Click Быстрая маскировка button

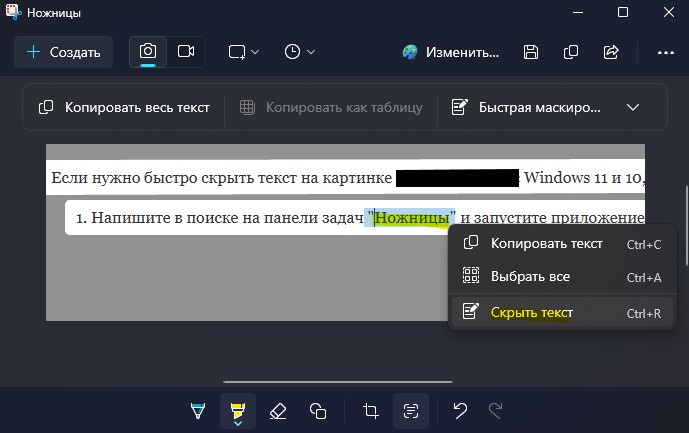526,107
